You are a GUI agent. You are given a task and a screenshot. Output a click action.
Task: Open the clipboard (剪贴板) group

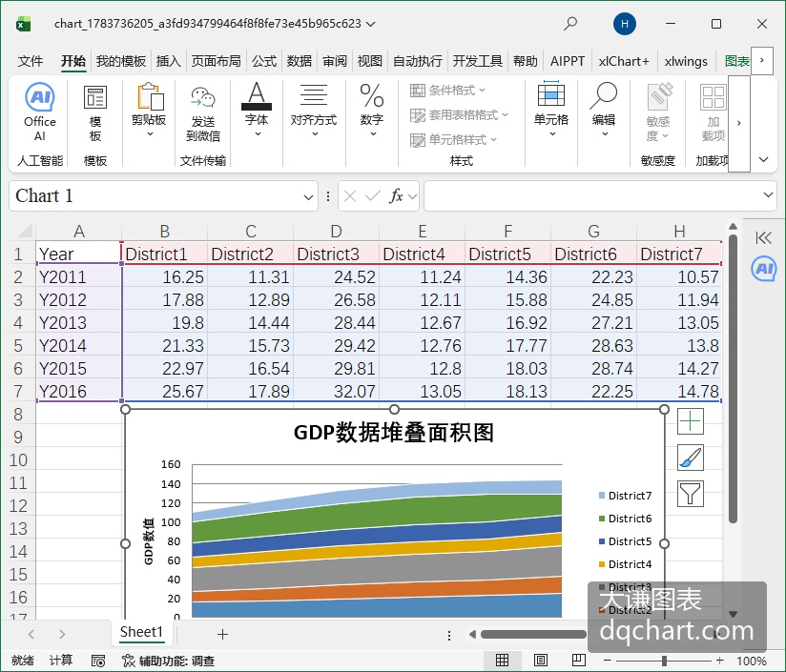coord(149,111)
